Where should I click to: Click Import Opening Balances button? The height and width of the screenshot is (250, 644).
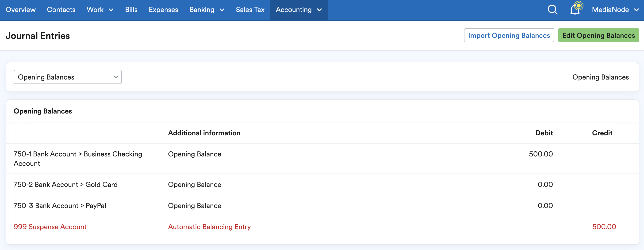[x=509, y=35]
